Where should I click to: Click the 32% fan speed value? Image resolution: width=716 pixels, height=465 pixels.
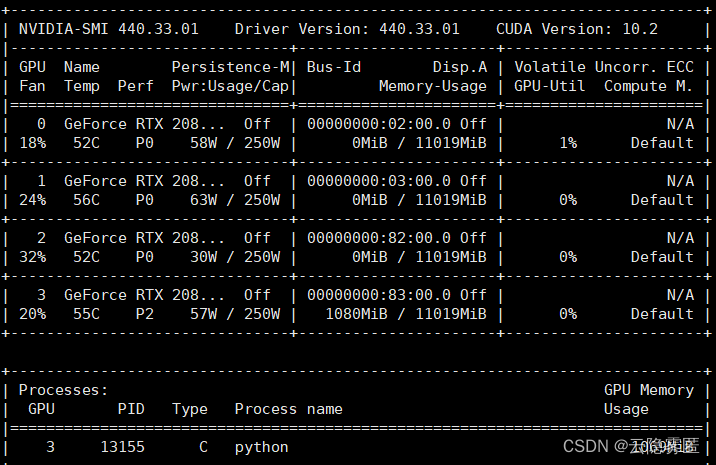pyautogui.click(x=32, y=257)
